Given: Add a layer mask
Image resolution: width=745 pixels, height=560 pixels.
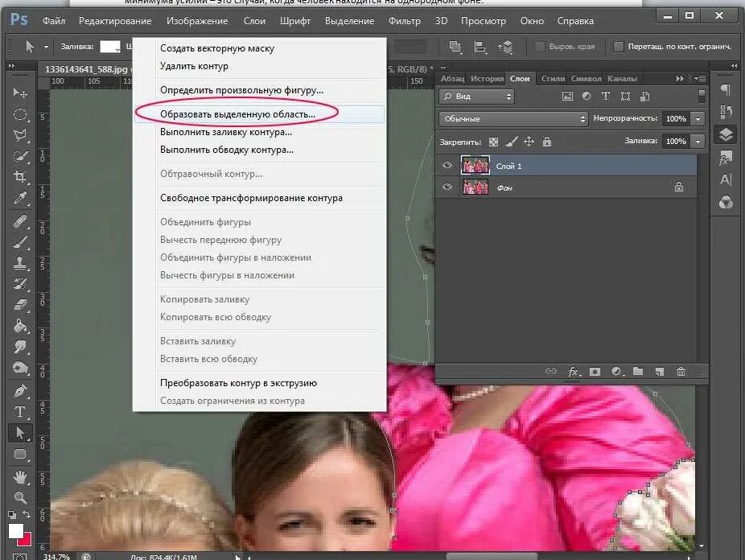Looking at the screenshot, I should click(595, 372).
